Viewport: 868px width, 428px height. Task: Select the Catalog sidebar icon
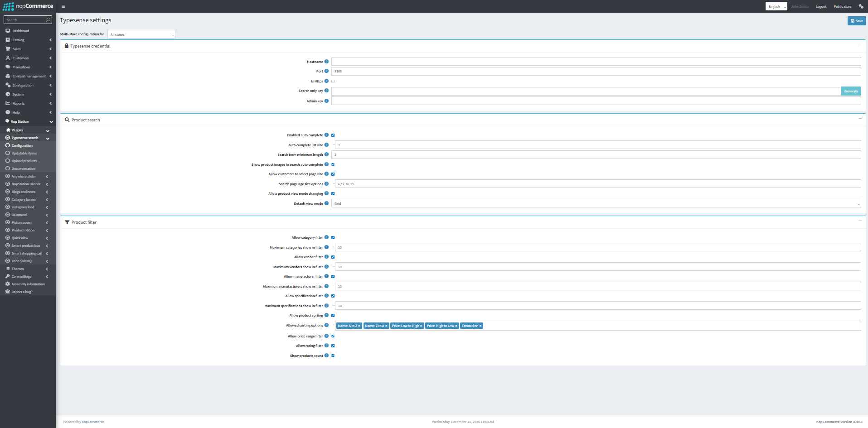click(x=7, y=40)
